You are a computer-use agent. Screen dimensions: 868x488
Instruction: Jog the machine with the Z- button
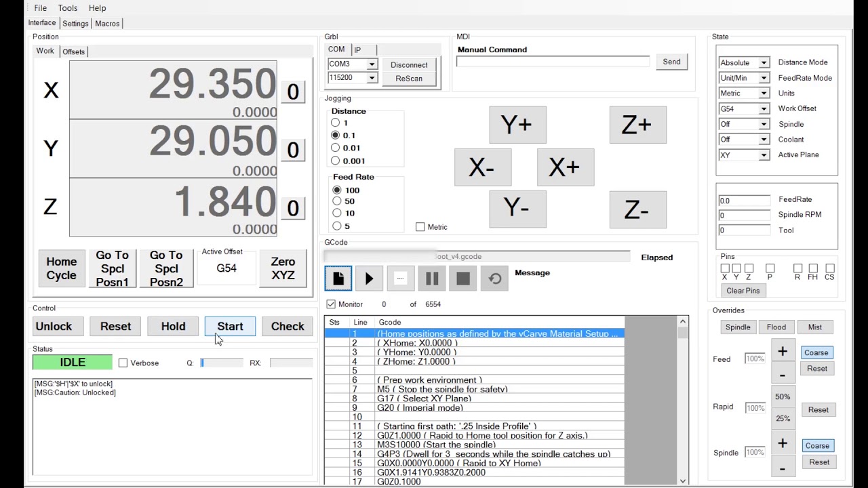[x=637, y=210]
